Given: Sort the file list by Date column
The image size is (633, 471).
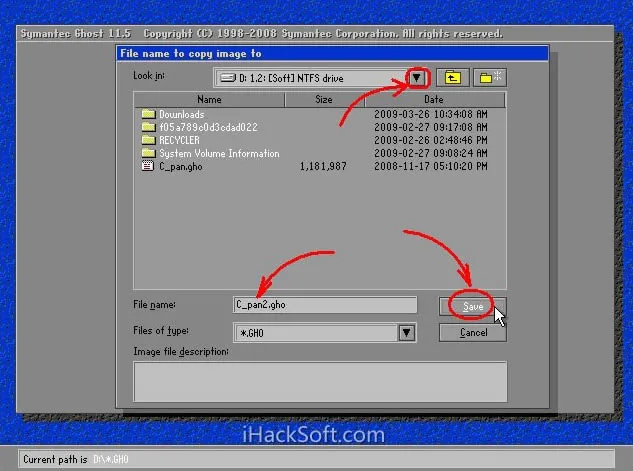Looking at the screenshot, I should (434, 99).
